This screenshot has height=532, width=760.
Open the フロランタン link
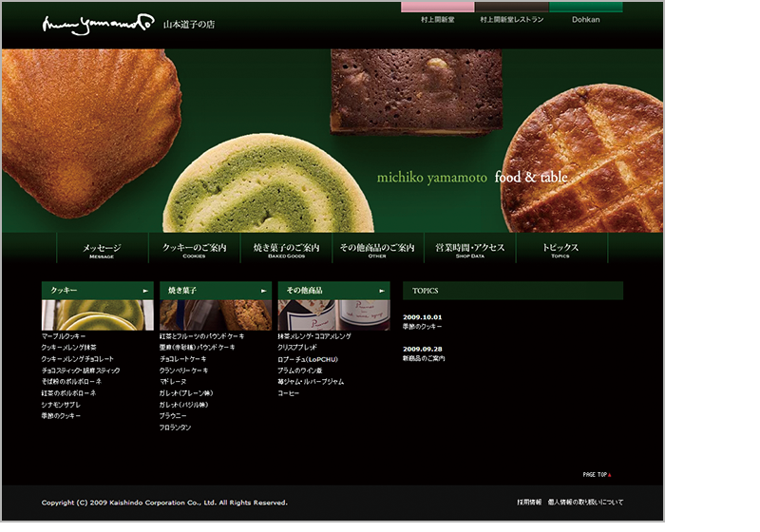click(x=176, y=427)
